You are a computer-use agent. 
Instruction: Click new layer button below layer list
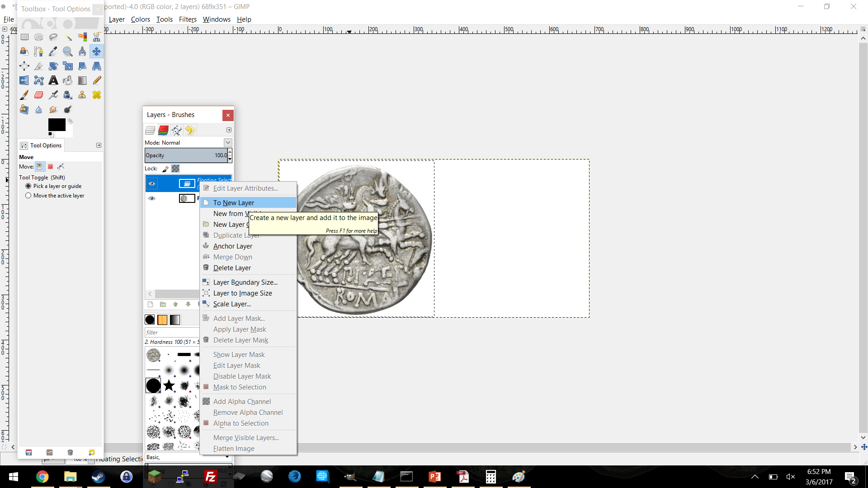151,305
